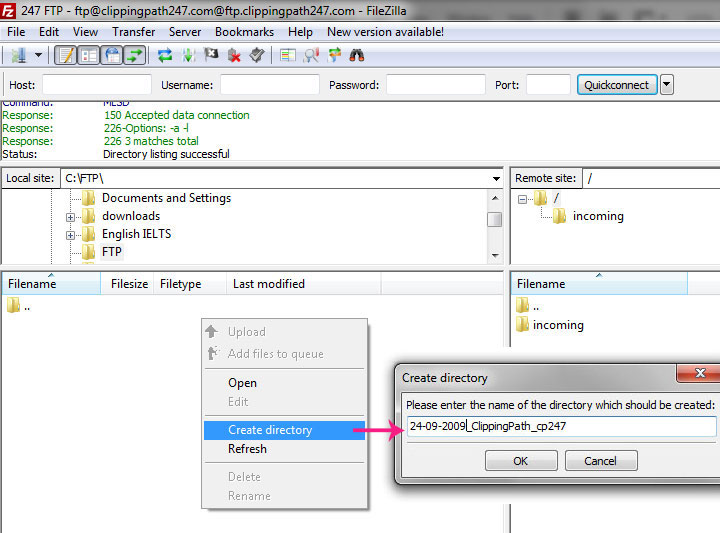The height and width of the screenshot is (533, 720).
Task: Click the New version available! menu item
Action: coord(385,32)
